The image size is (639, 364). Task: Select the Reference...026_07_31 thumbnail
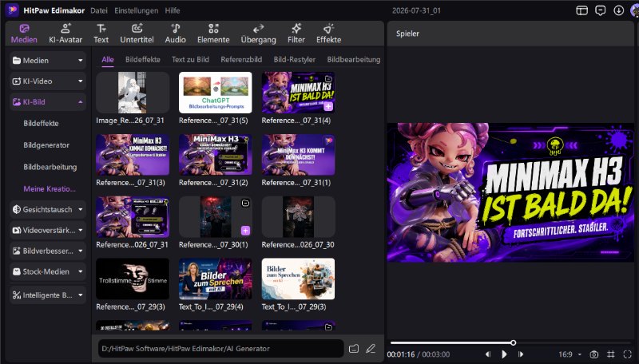(x=133, y=217)
